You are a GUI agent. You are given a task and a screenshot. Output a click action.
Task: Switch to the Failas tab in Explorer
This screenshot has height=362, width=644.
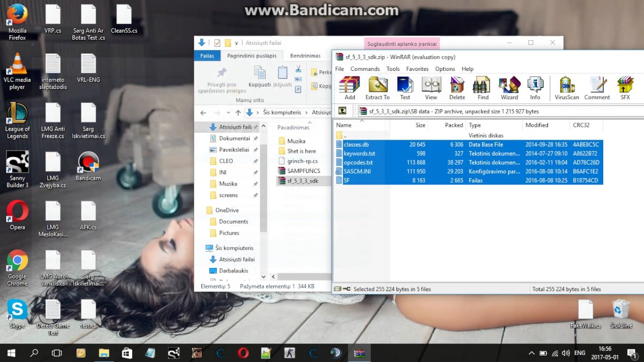[x=207, y=56]
